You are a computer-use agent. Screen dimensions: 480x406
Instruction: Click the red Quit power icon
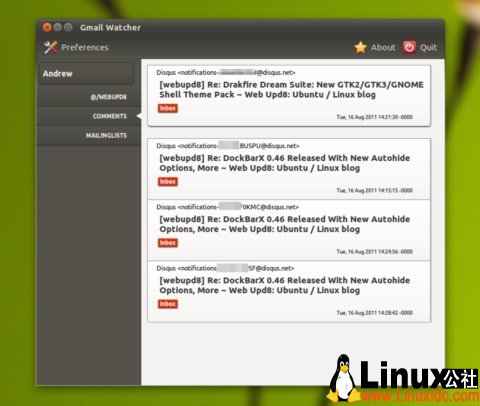tap(409, 47)
